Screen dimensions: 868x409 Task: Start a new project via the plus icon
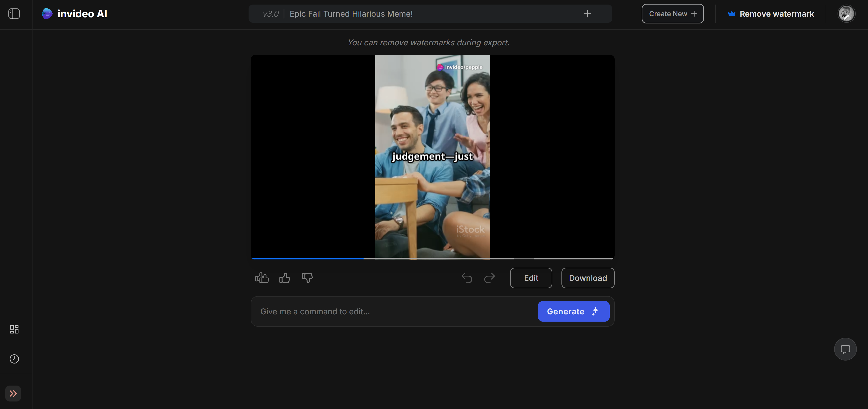tap(587, 13)
